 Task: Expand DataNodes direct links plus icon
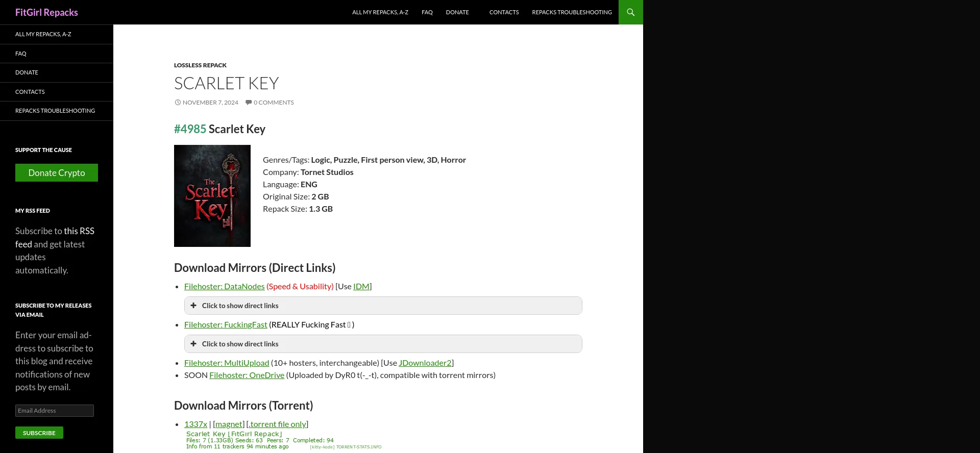coord(193,306)
